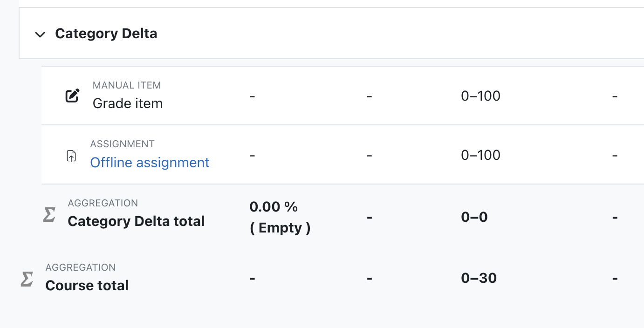Click the sigma icon beside Course total

pyautogui.click(x=27, y=279)
